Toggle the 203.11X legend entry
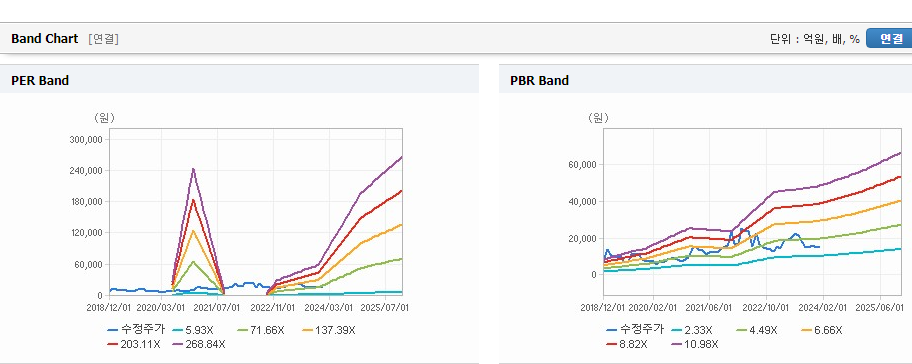This screenshot has width=912, height=364. point(133,344)
